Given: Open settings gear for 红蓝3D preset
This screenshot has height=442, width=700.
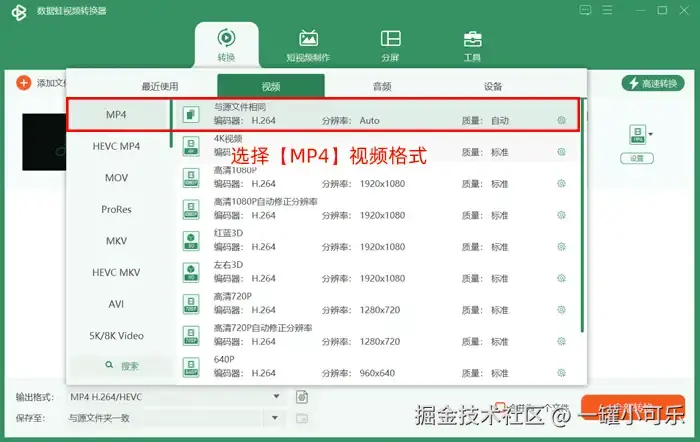Looking at the screenshot, I should (562, 247).
